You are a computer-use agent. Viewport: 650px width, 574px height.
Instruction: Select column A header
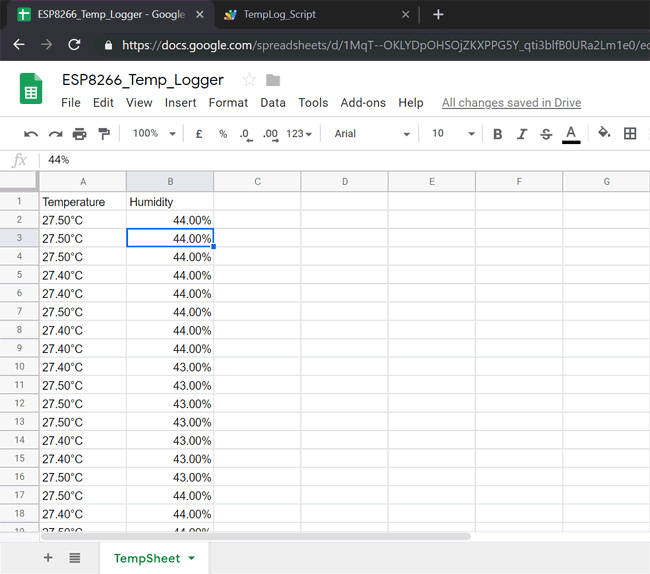83,182
